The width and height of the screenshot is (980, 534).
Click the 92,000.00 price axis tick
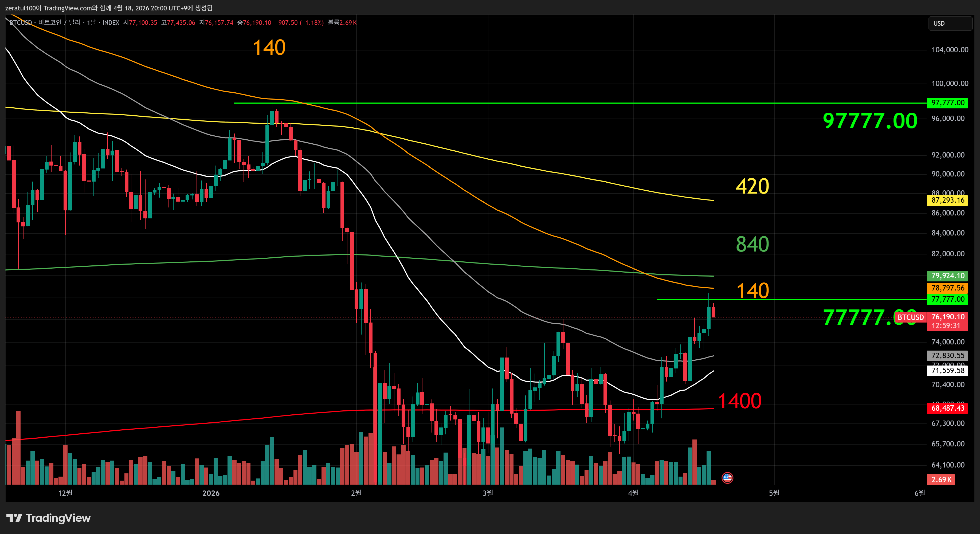[948, 155]
